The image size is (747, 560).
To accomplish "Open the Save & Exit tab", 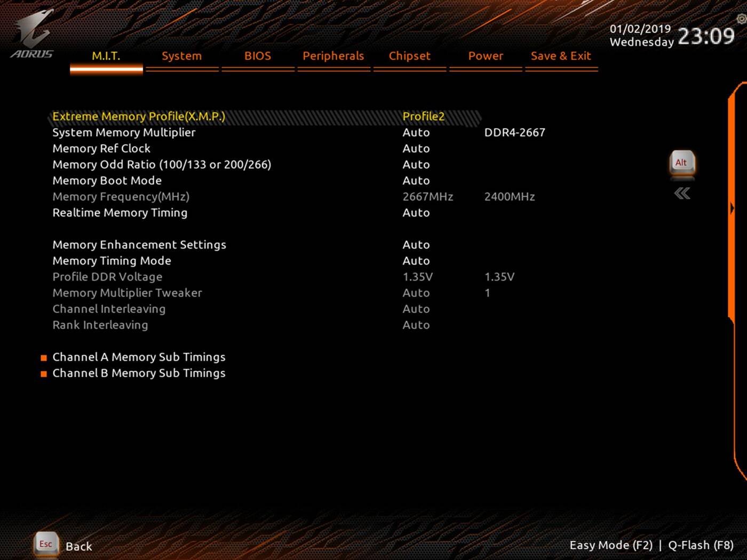I will 561,56.
